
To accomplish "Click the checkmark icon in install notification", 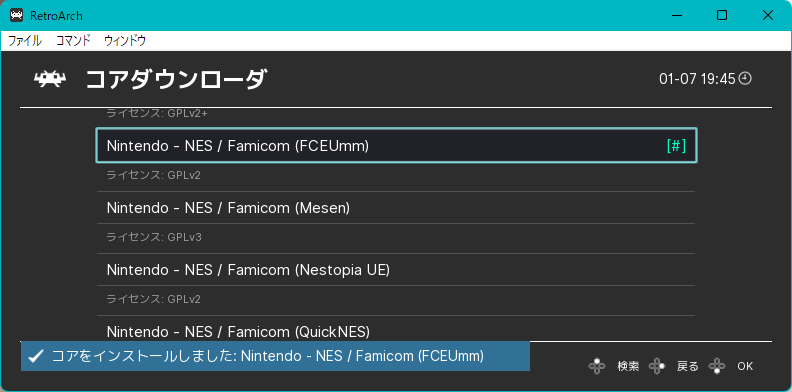I will pyautogui.click(x=35, y=357).
